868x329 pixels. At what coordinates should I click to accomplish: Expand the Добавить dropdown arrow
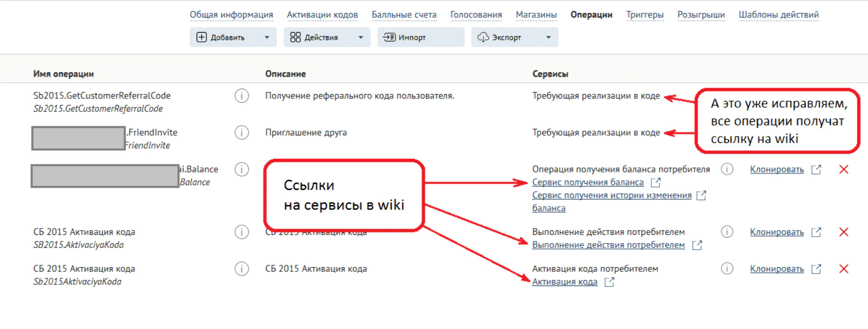267,38
